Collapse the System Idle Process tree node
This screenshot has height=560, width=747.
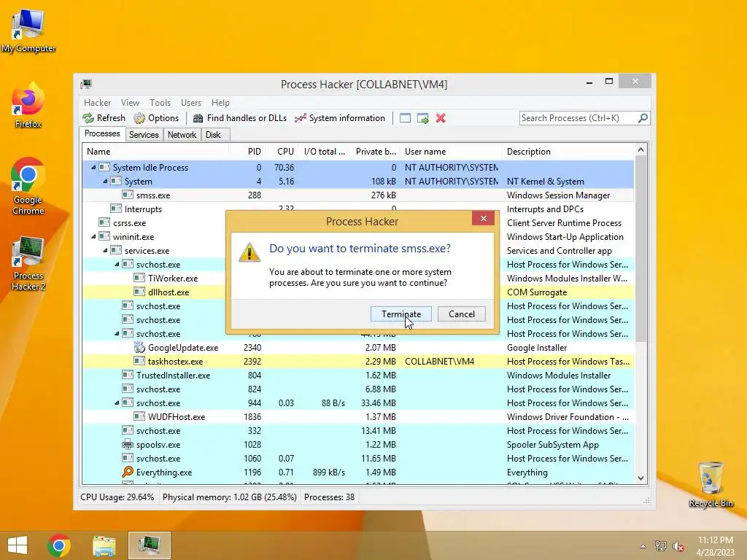93,168
